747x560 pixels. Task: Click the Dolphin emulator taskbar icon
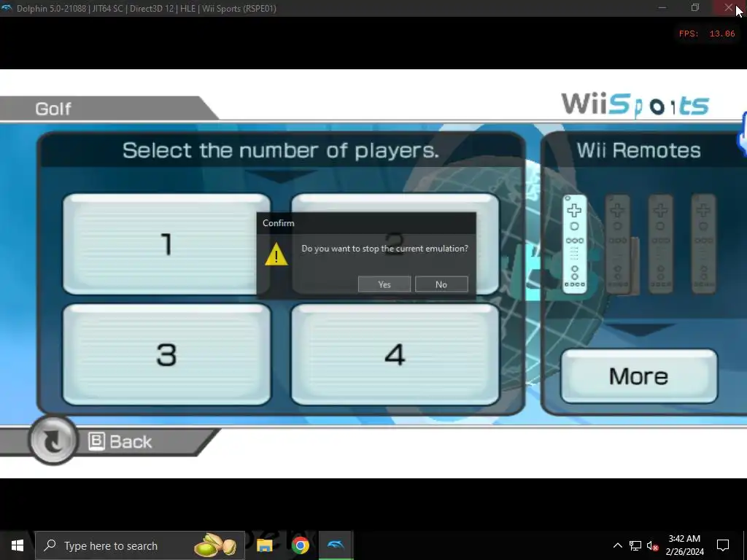(x=336, y=545)
